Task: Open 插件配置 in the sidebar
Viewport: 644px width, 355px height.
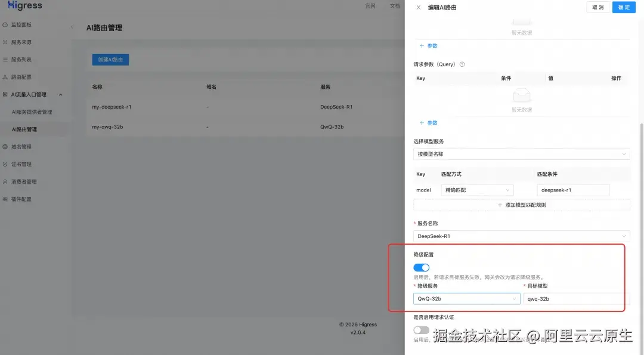Action: coord(21,199)
